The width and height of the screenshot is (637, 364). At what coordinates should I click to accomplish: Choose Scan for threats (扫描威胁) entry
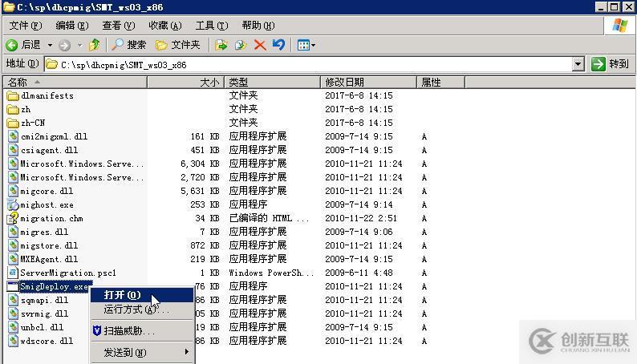tap(142, 331)
